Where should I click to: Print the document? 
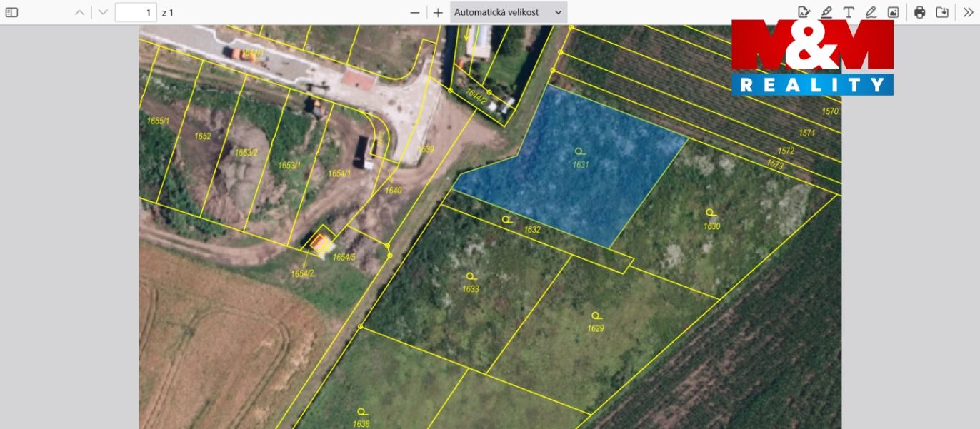coord(920,12)
